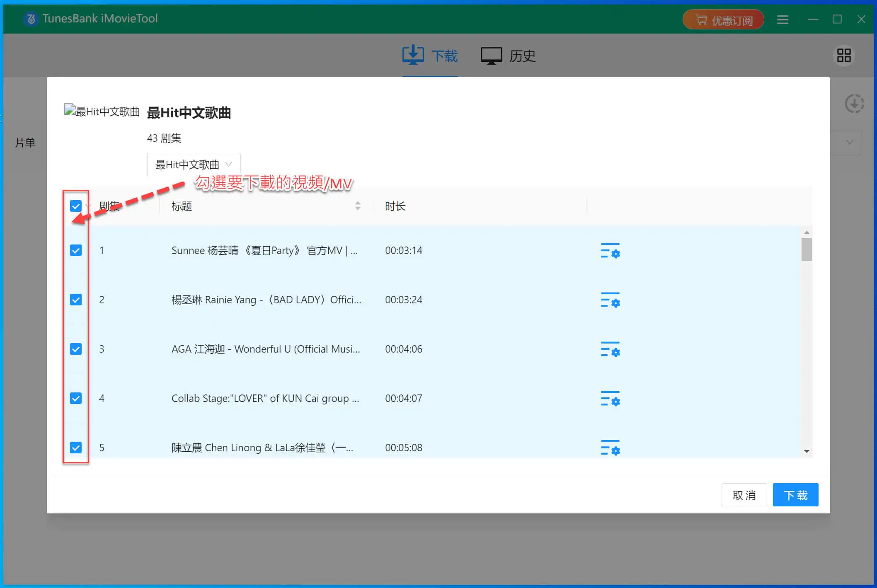The image size is (877, 588).
Task: Expand the 最Hit中文歌曲 playlist dropdown
Action: click(194, 165)
